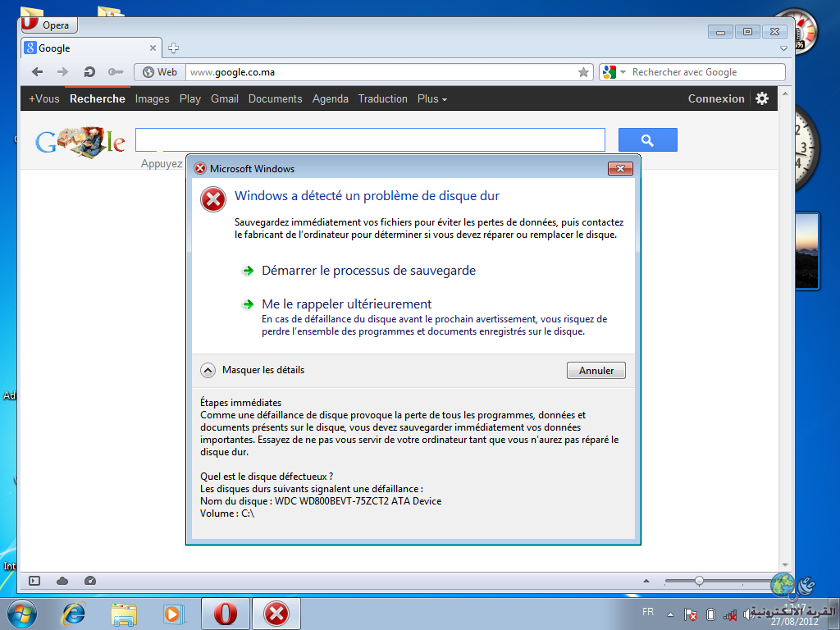Close the Microsoft Windows error dialog

coord(620,168)
